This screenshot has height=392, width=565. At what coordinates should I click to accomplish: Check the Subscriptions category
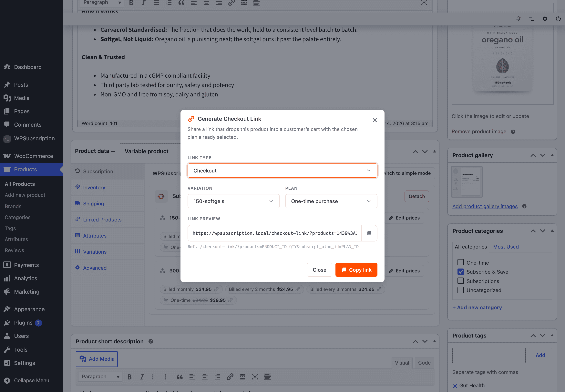coord(460,281)
